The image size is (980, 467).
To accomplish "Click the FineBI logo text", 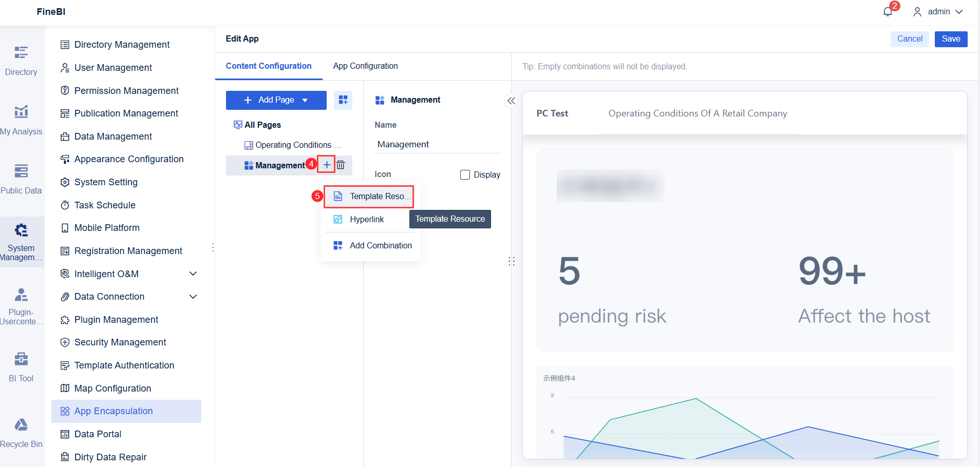I will [x=51, y=12].
